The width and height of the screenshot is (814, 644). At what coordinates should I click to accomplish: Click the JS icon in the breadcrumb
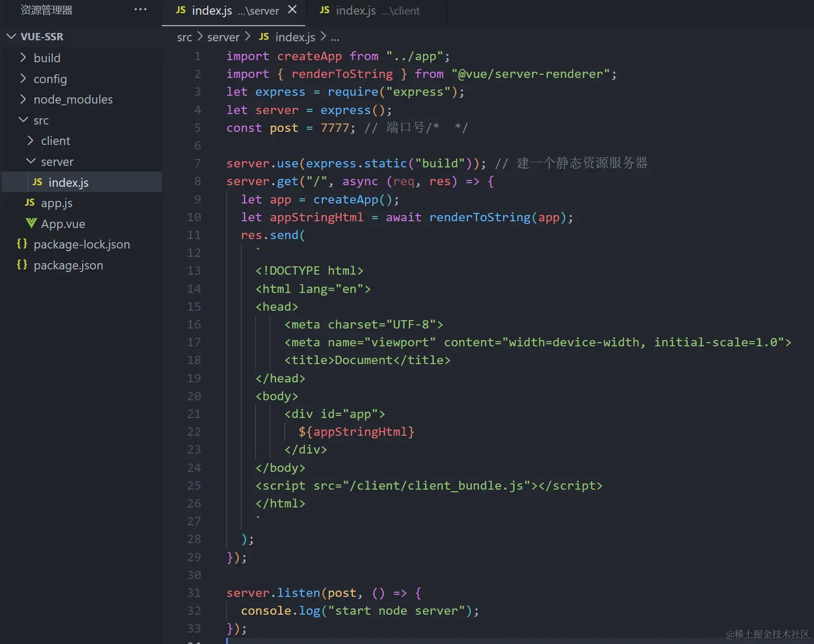point(264,37)
